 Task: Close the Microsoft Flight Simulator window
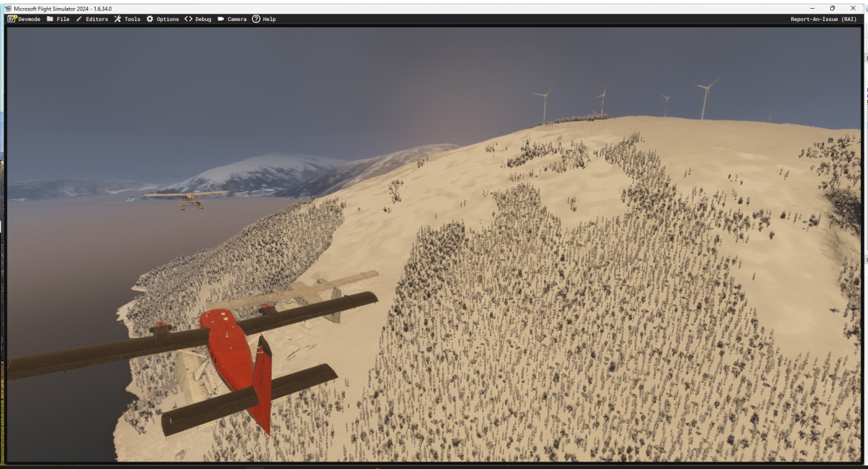click(x=853, y=8)
